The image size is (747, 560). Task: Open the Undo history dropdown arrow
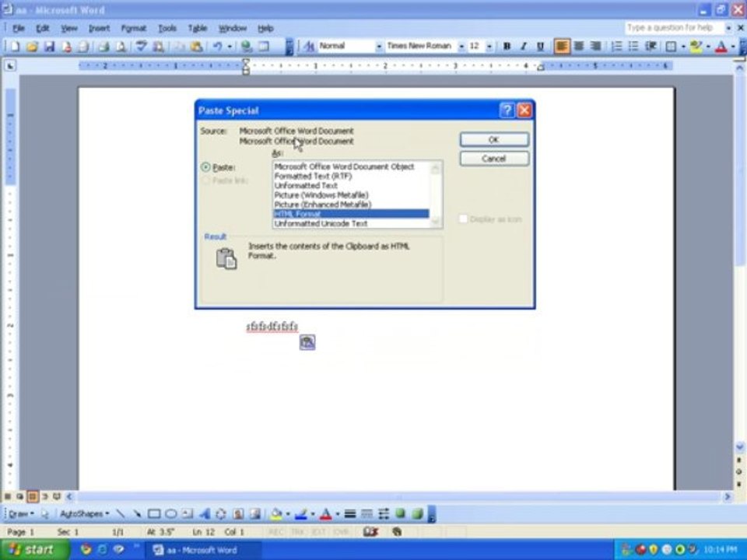tap(230, 46)
